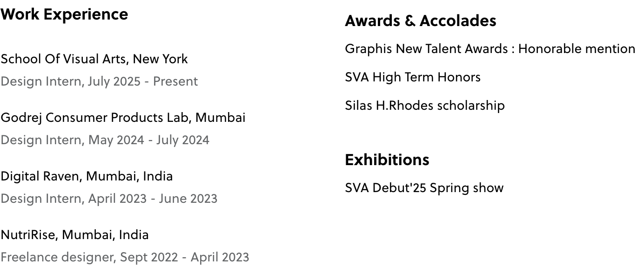This screenshot has width=644, height=280.
Task: Click the Awards & Accolades heading
Action: [420, 21]
